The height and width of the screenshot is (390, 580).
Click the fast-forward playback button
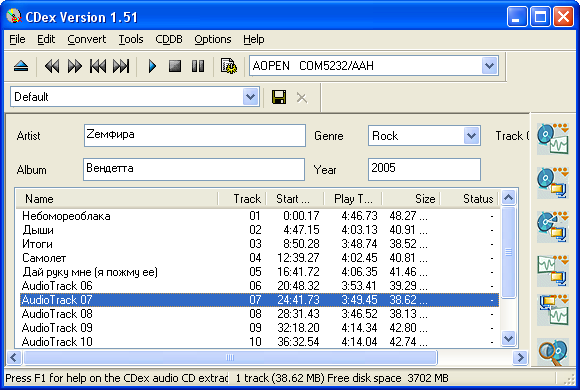(x=75, y=67)
